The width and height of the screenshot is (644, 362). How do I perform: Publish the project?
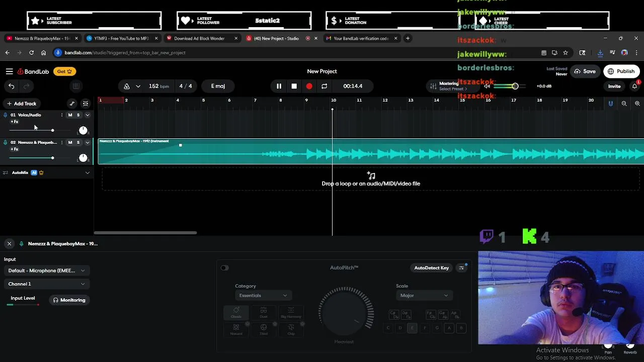click(x=621, y=71)
